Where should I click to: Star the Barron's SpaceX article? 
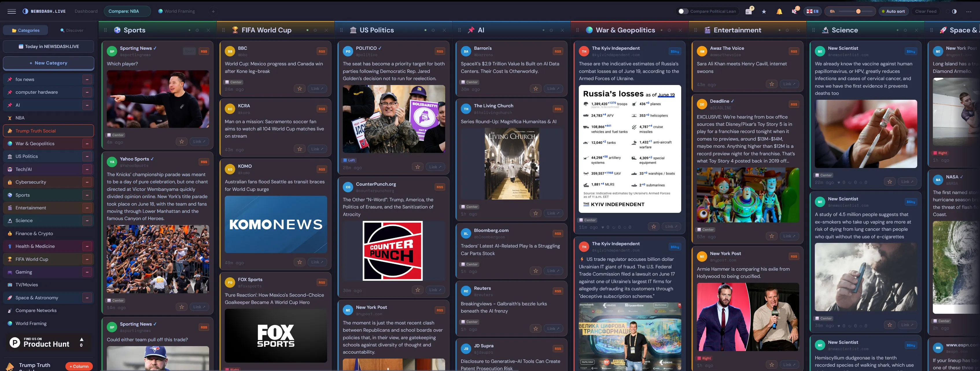[536, 88]
